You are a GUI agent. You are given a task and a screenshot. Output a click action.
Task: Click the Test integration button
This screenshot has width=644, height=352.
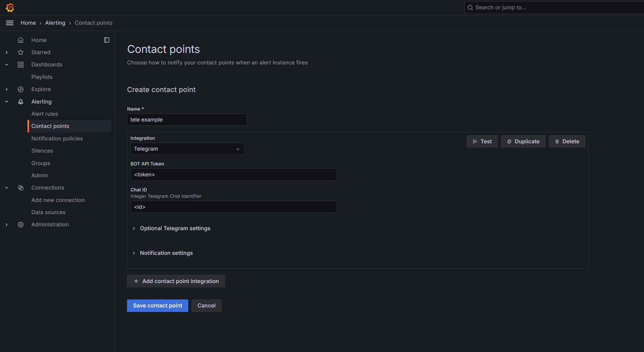pos(482,141)
